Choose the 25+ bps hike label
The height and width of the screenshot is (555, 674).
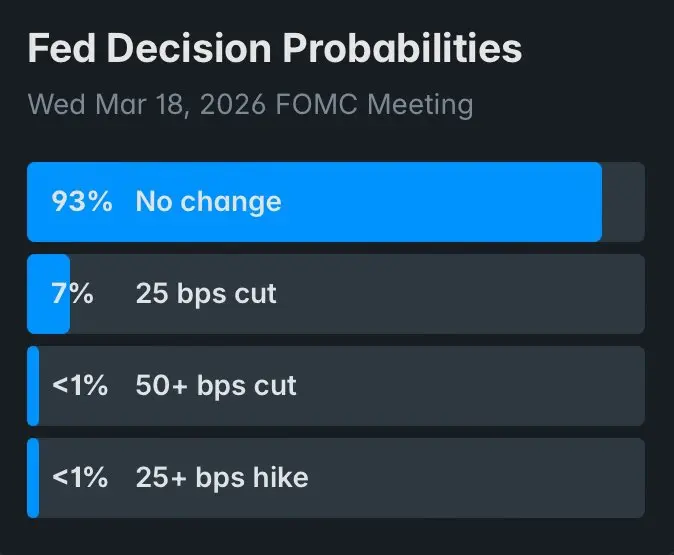coord(222,478)
